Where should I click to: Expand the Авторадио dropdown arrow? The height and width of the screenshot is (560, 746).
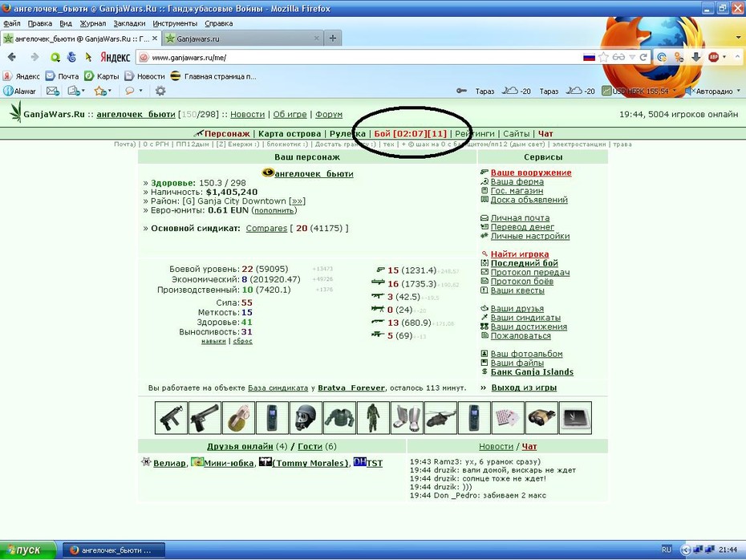point(739,91)
